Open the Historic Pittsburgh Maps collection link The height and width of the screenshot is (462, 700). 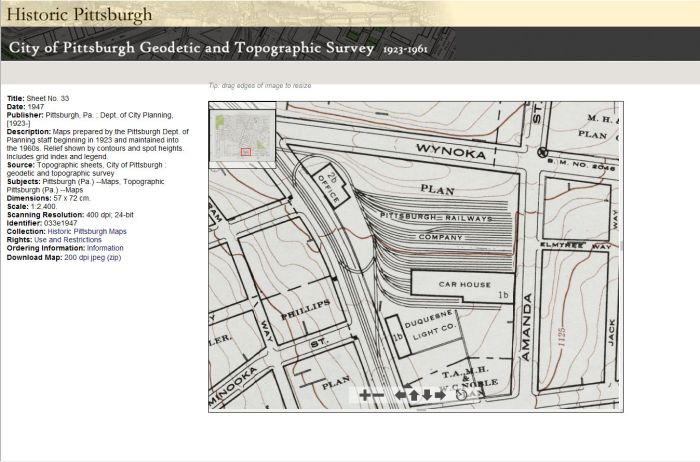click(x=87, y=231)
